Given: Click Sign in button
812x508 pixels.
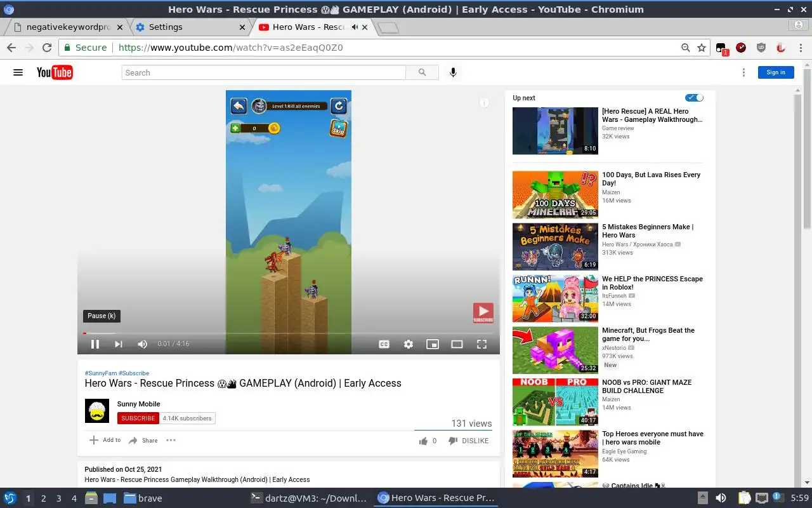Looking at the screenshot, I should (776, 72).
